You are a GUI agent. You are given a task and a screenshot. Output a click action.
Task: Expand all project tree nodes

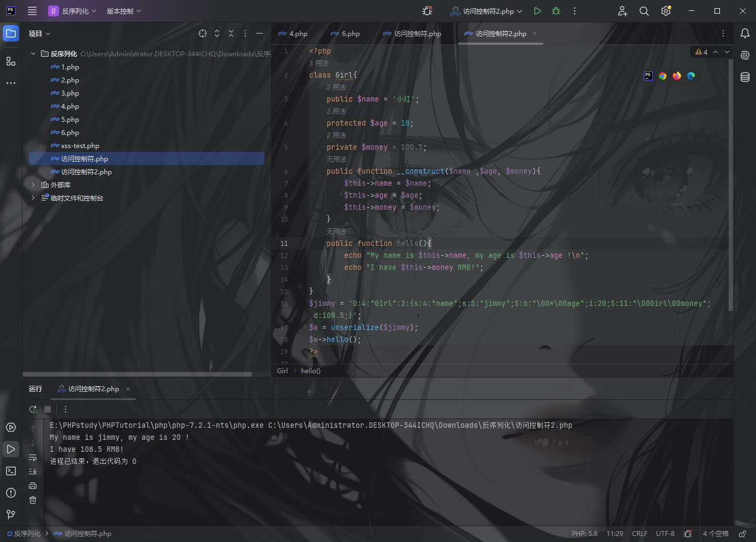(x=217, y=33)
